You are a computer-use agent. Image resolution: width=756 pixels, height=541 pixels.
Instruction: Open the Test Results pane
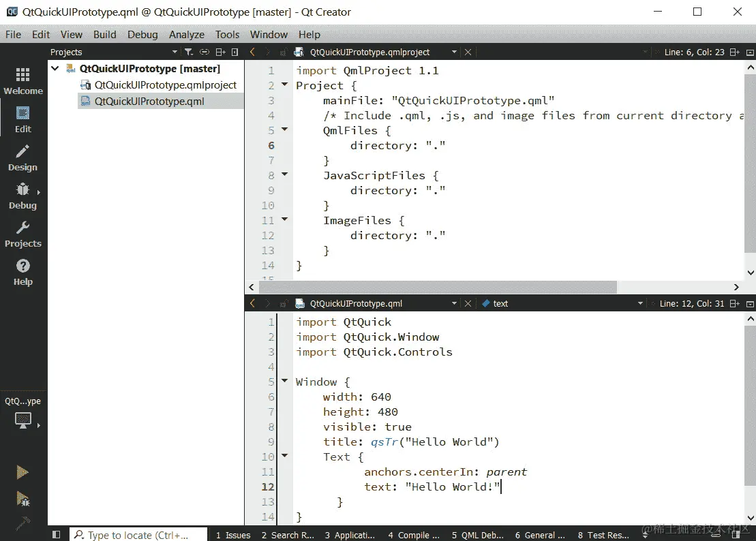coord(603,535)
